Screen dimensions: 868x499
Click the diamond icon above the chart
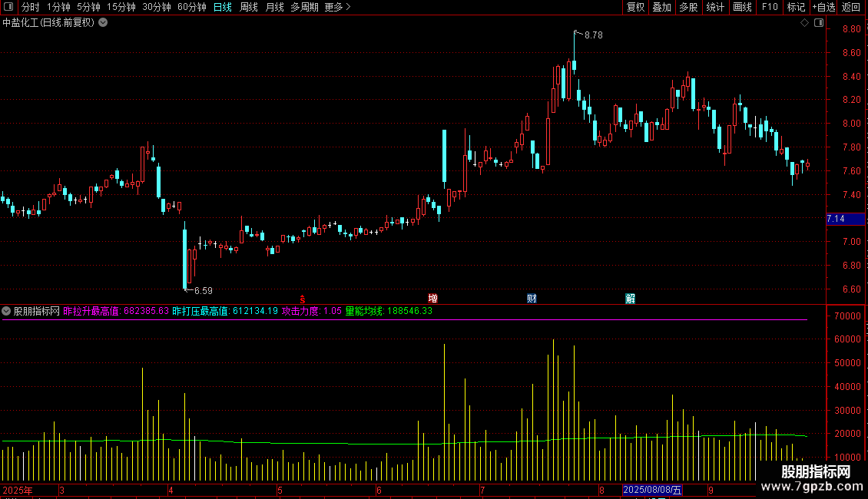pos(805,23)
